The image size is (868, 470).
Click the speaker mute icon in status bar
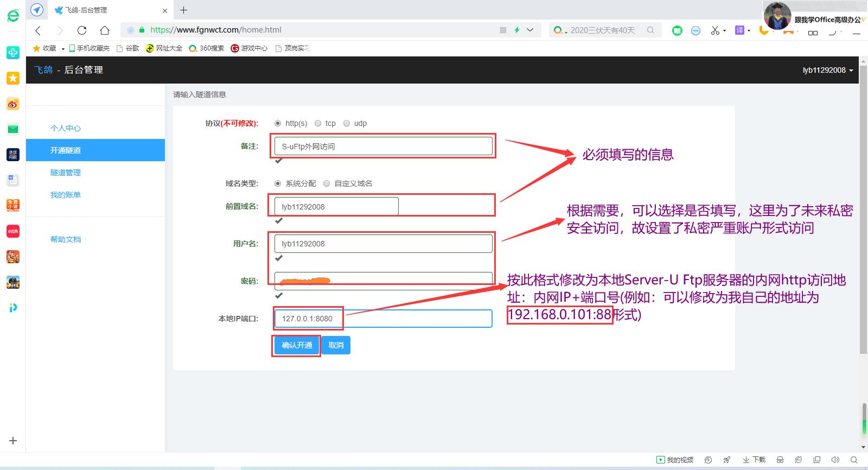click(835, 460)
